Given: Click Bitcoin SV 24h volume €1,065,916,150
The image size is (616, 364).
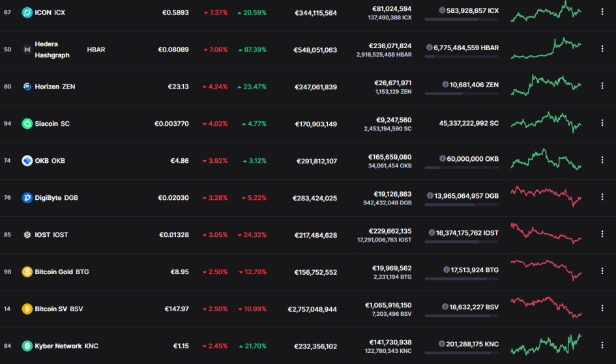Looking at the screenshot, I should (388, 305).
